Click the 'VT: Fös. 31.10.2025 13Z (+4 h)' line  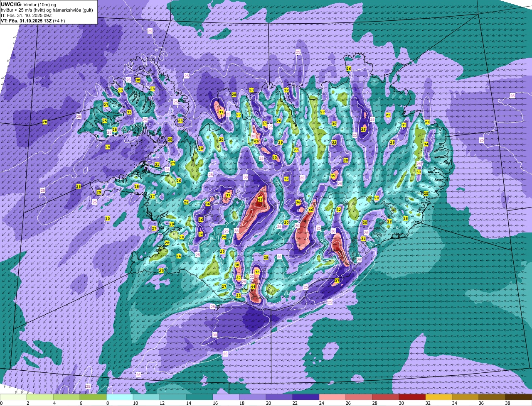(x=32, y=20)
